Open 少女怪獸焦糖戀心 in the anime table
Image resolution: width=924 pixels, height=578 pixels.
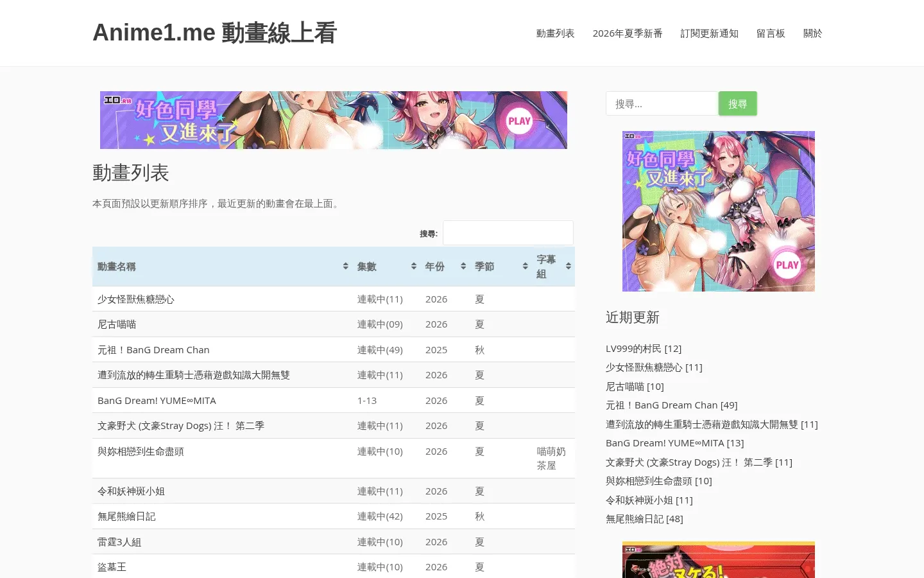(136, 299)
